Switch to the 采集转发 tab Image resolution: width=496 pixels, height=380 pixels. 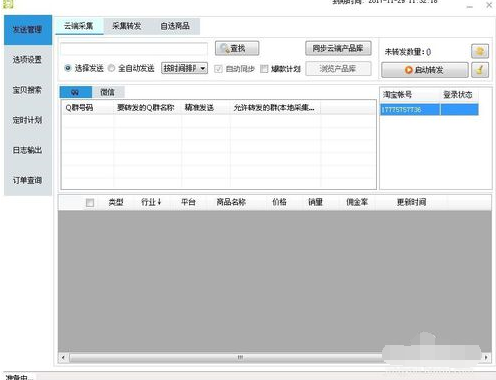click(x=127, y=26)
